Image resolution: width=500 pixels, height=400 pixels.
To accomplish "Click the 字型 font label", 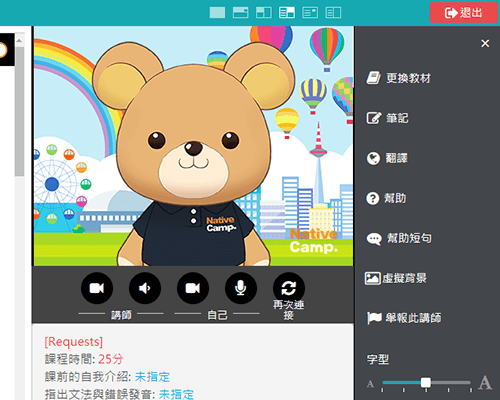I will click(378, 359).
